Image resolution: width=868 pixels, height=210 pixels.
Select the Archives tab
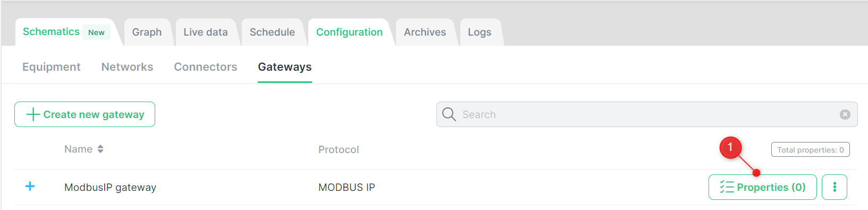click(x=425, y=32)
